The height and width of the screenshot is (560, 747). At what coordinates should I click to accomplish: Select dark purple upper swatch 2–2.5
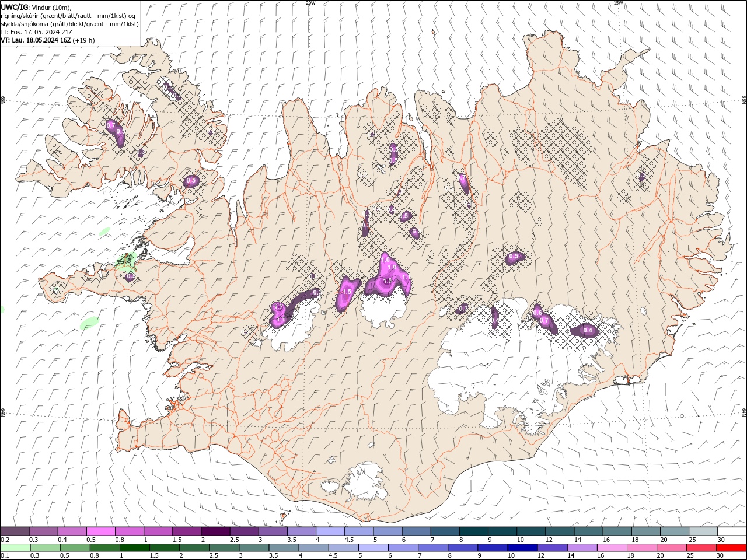tap(215, 531)
